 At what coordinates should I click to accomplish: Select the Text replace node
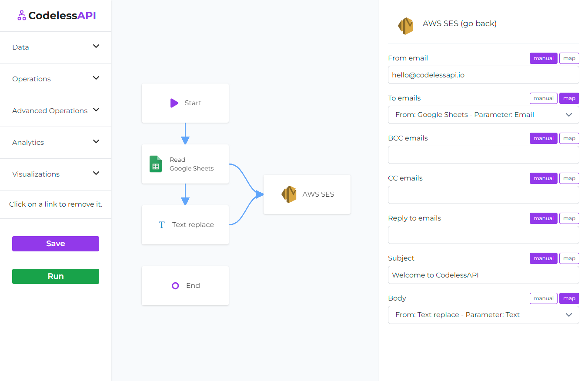tap(185, 225)
